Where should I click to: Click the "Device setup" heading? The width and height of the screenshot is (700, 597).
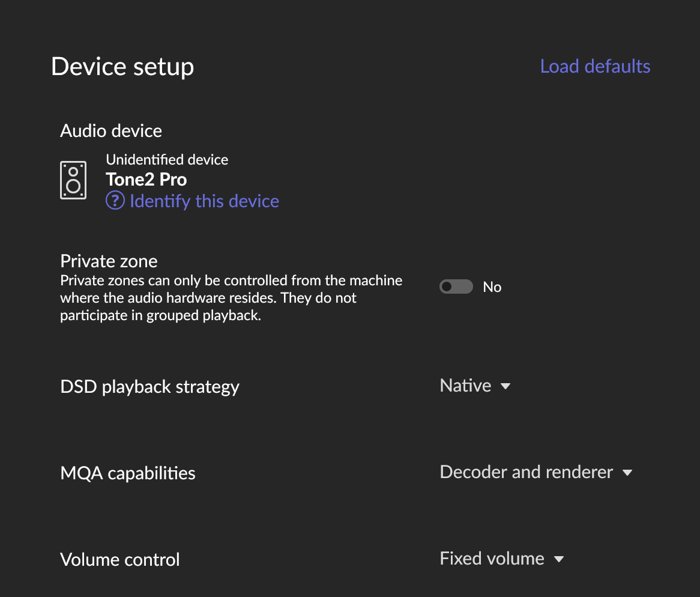pyautogui.click(x=122, y=66)
